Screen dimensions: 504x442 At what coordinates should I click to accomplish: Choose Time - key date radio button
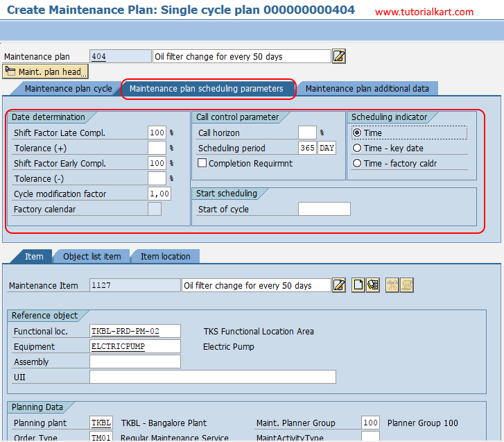357,148
